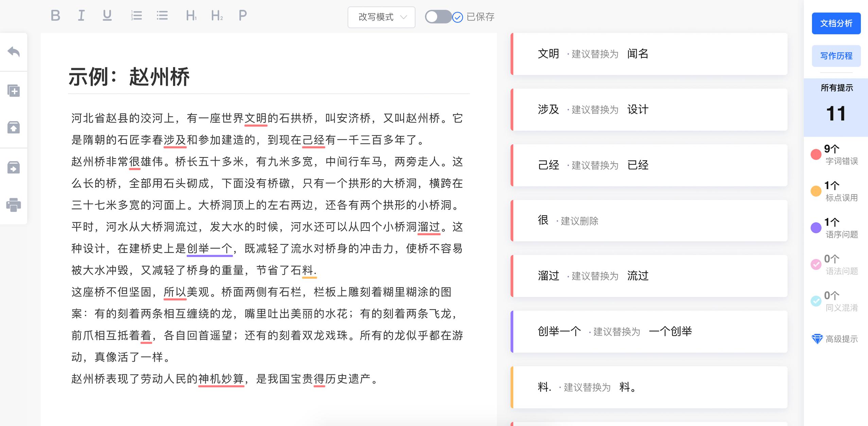Open suggestion card 料. to 料。
This screenshot has height=426, width=868.
649,387
